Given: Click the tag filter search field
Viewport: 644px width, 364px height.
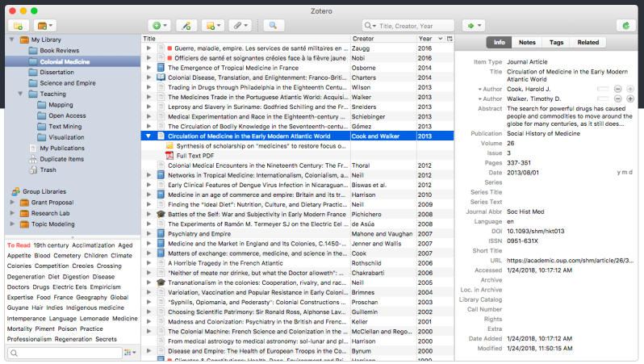Looking at the screenshot, I should pyautogui.click(x=65, y=353).
